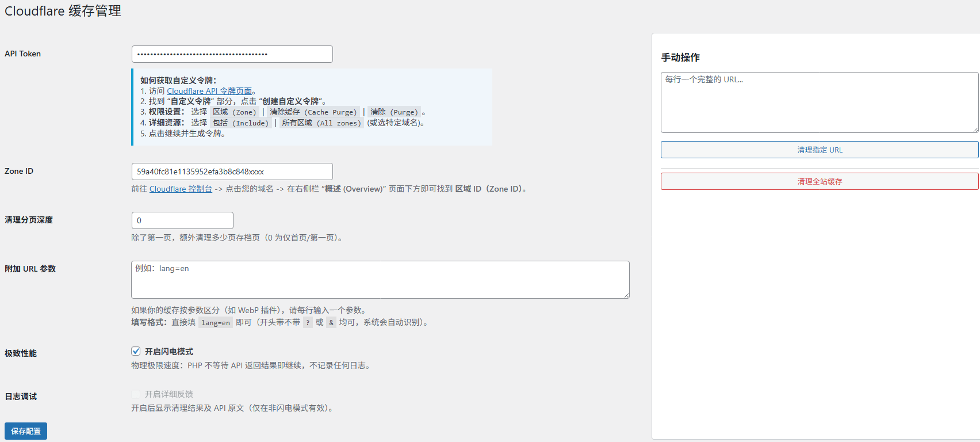The image size is (980, 442).
Task: Click the 如果你的缓存按参数区分 hint text
Action: (x=250, y=310)
